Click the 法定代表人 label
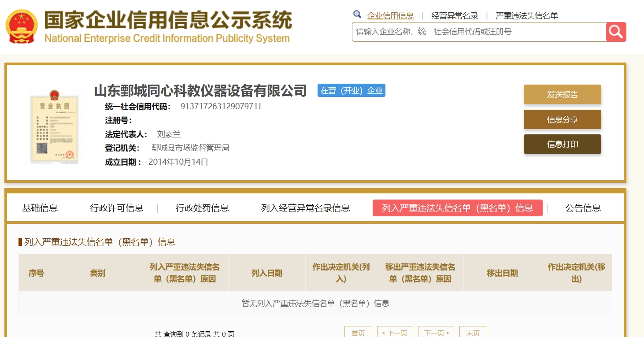 pyautogui.click(x=126, y=134)
